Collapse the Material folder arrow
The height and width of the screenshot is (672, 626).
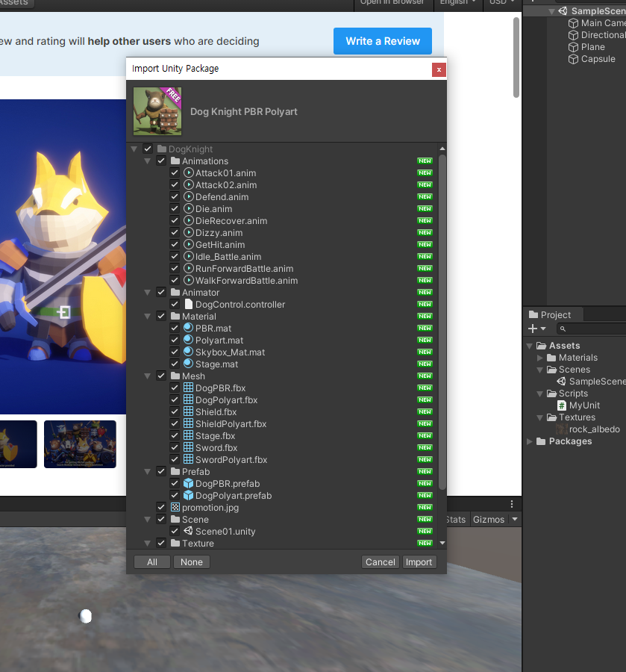click(x=147, y=317)
